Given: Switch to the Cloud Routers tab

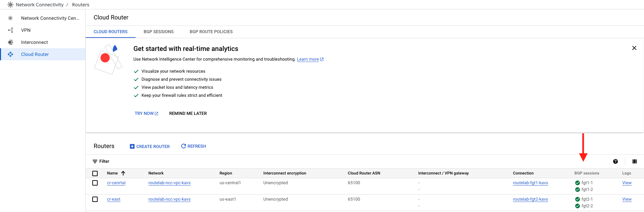Looking at the screenshot, I should (110, 32).
